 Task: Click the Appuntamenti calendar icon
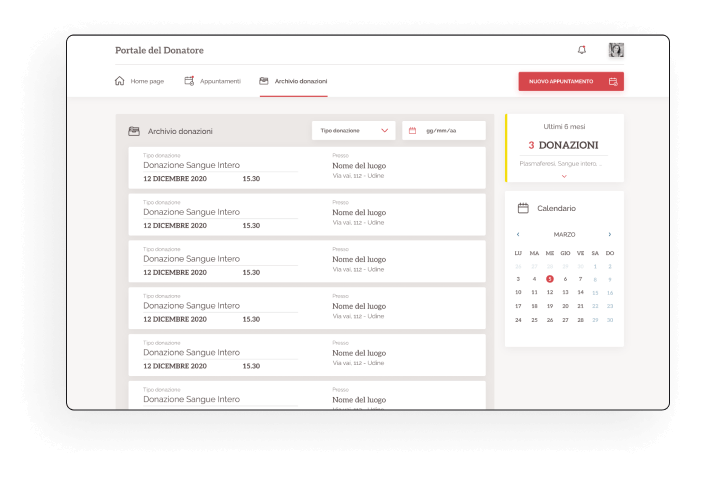click(189, 81)
